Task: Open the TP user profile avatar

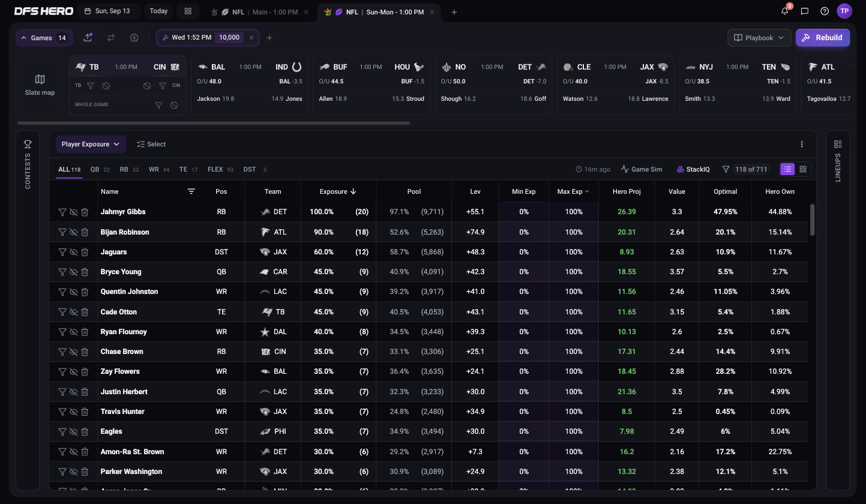Action: (x=844, y=11)
